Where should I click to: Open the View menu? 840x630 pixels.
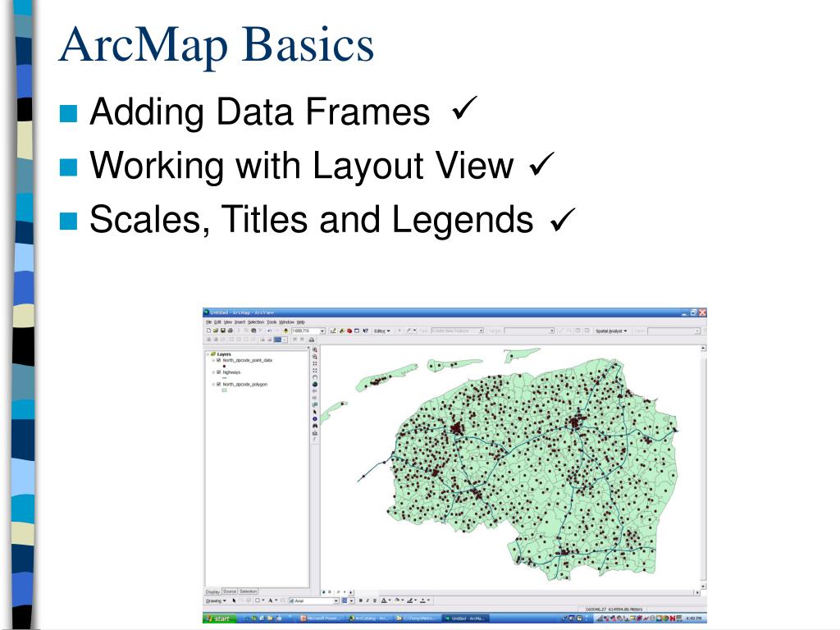pyautogui.click(x=228, y=322)
